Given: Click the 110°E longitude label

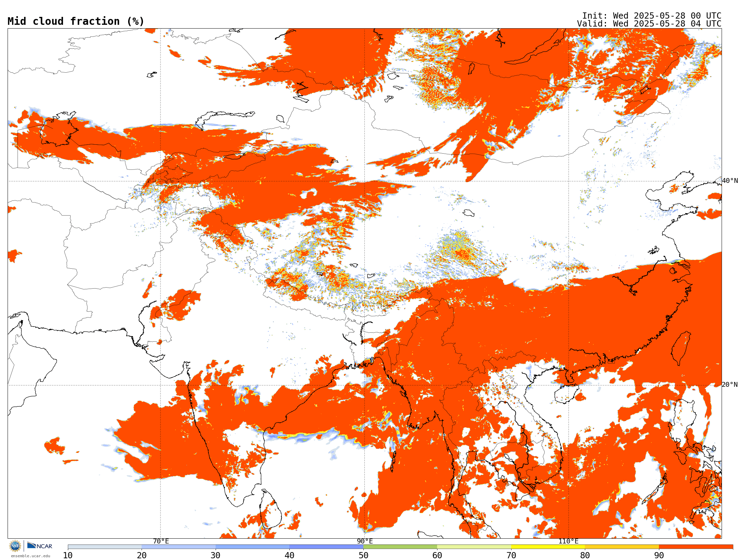Looking at the screenshot, I should pyautogui.click(x=568, y=541).
